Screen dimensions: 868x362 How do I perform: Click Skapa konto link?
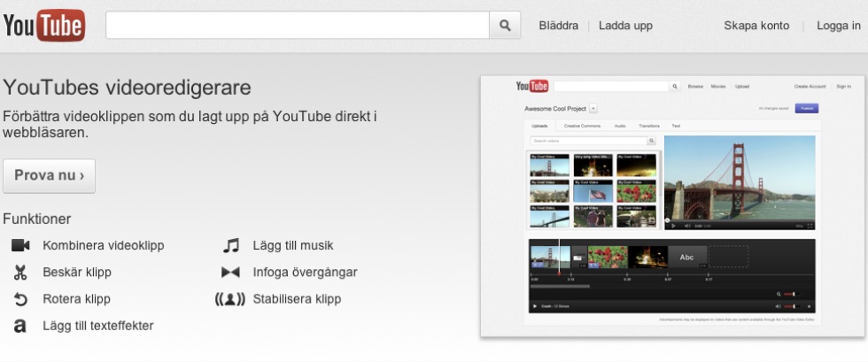click(x=756, y=26)
